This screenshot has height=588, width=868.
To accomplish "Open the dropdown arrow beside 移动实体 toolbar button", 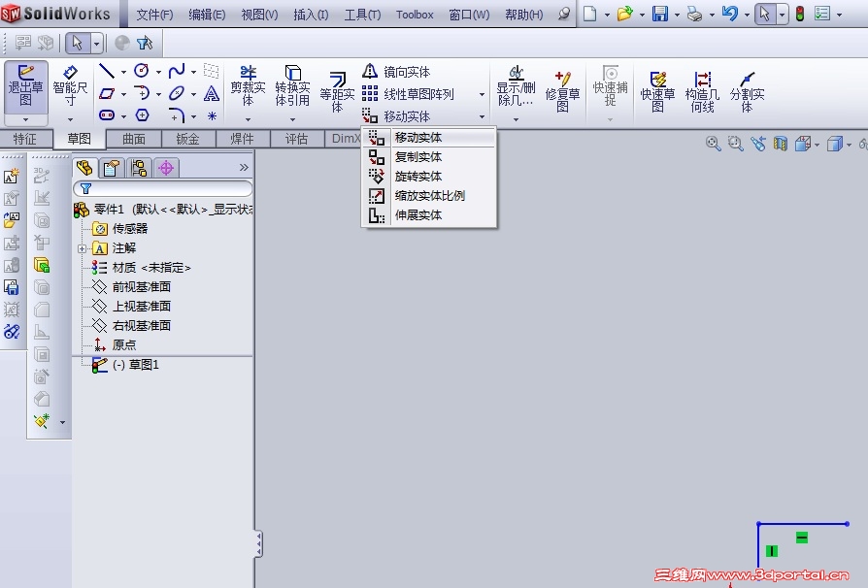I will [x=482, y=116].
